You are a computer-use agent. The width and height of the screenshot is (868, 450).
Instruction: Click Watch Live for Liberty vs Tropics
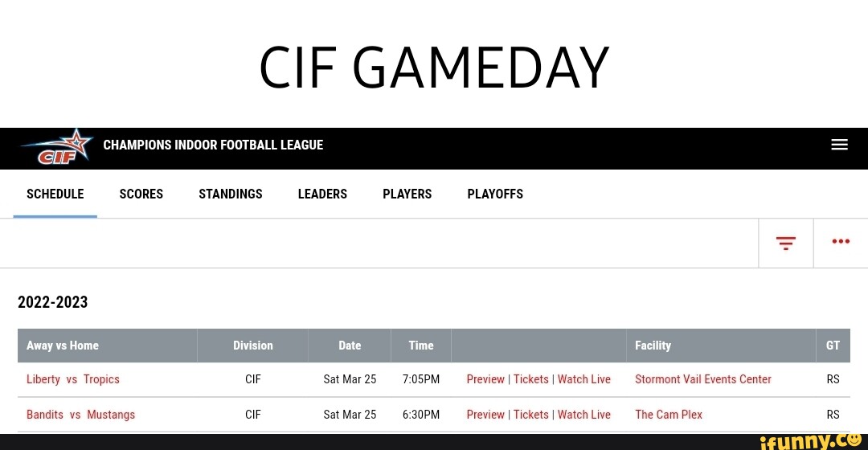click(x=584, y=379)
